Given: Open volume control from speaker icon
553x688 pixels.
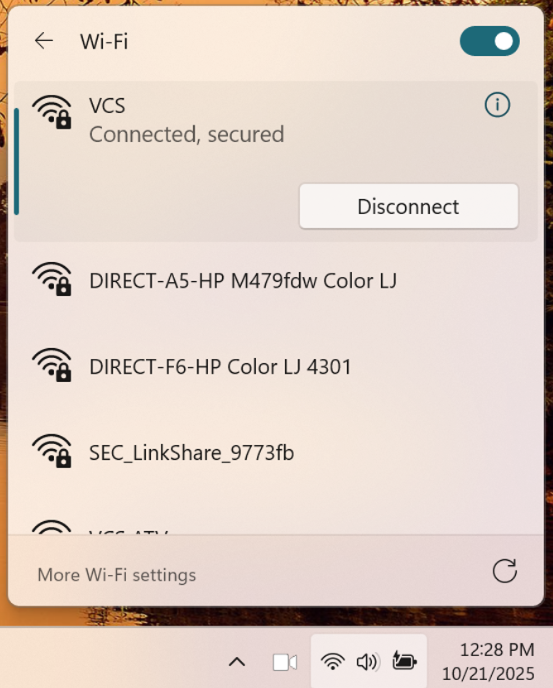Looking at the screenshot, I should (x=367, y=662).
